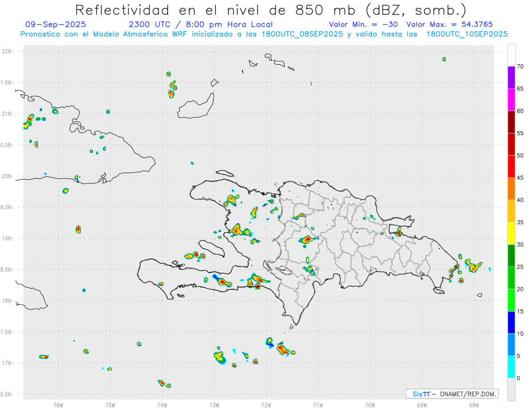Click the "45" label on the color scale
This screenshot has height=411, width=532.
pyautogui.click(x=520, y=178)
